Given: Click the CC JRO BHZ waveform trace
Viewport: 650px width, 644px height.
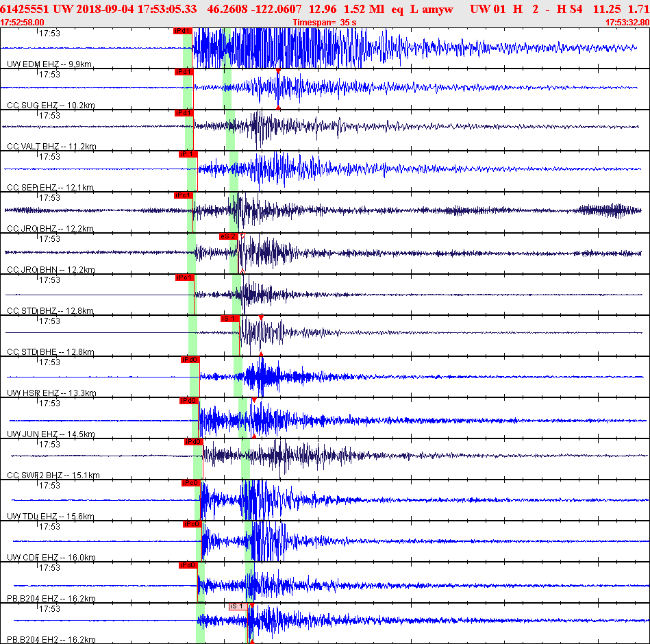Looking at the screenshot, I should coord(323,210).
